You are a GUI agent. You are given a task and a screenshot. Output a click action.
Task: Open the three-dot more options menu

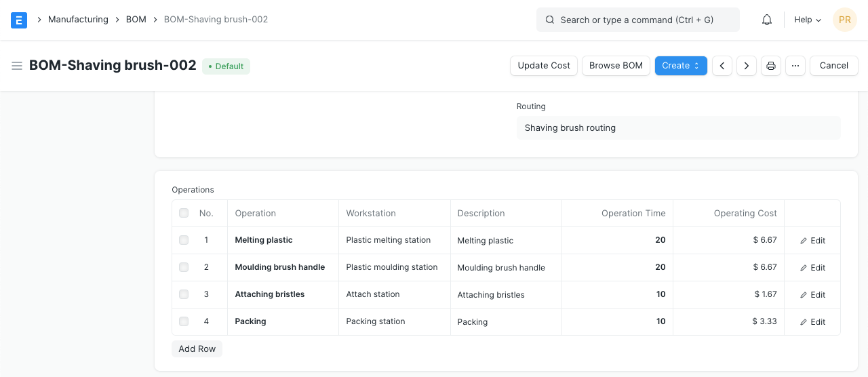(795, 66)
